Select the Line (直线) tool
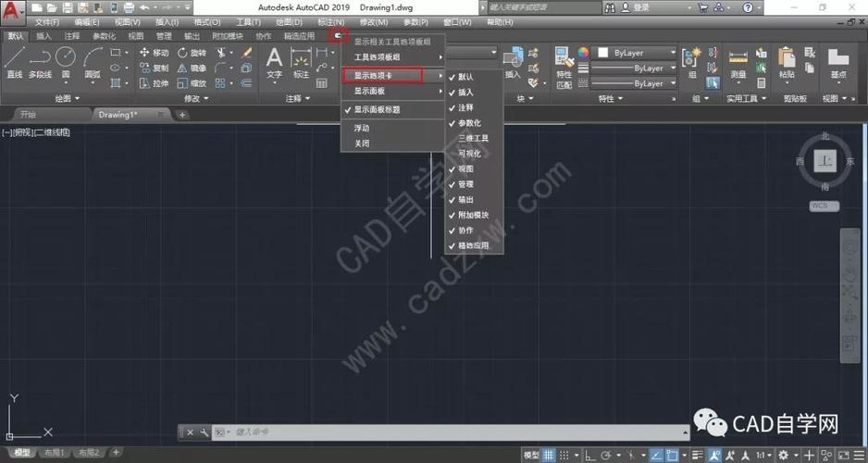This screenshot has width=868, height=463. point(15,62)
